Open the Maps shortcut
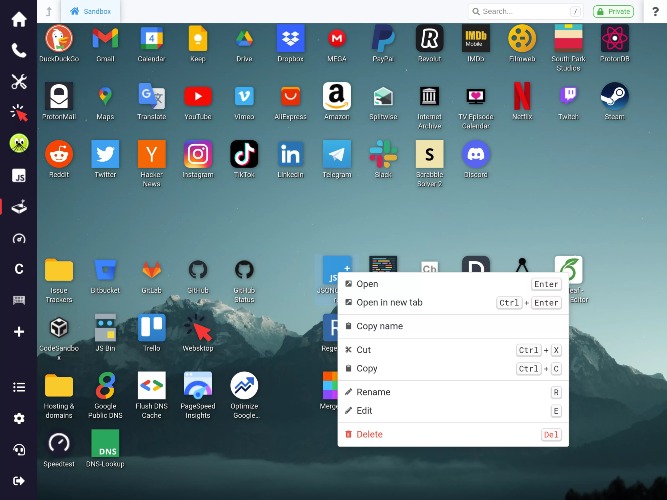The image size is (667, 500). pyautogui.click(x=105, y=96)
